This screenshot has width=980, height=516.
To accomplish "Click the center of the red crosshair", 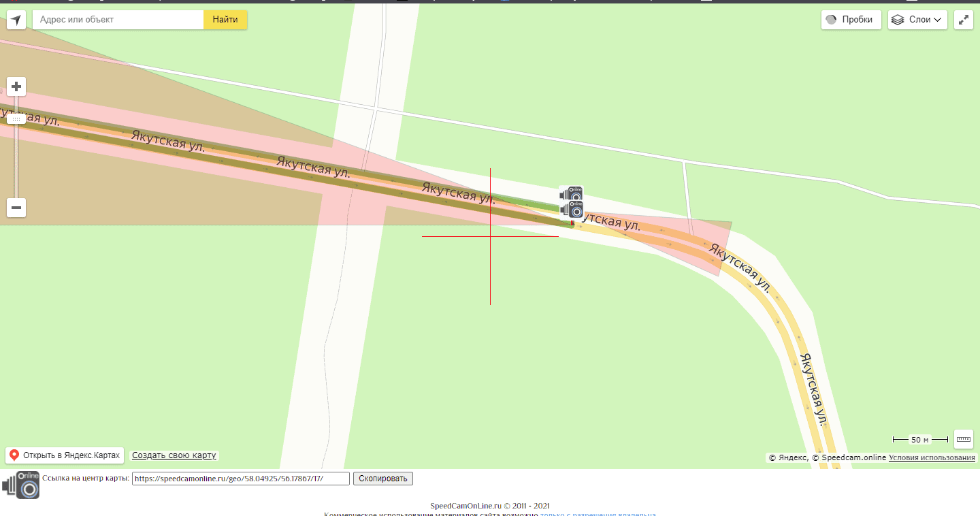I will pyautogui.click(x=490, y=236).
